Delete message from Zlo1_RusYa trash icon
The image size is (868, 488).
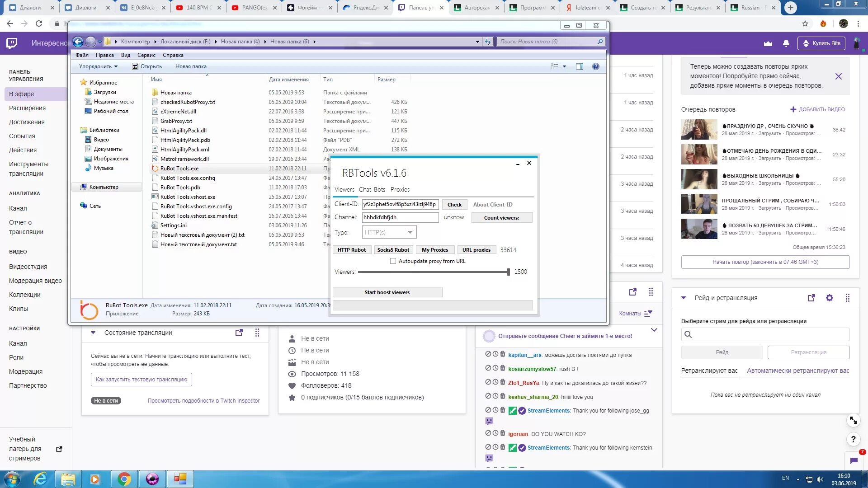(503, 382)
